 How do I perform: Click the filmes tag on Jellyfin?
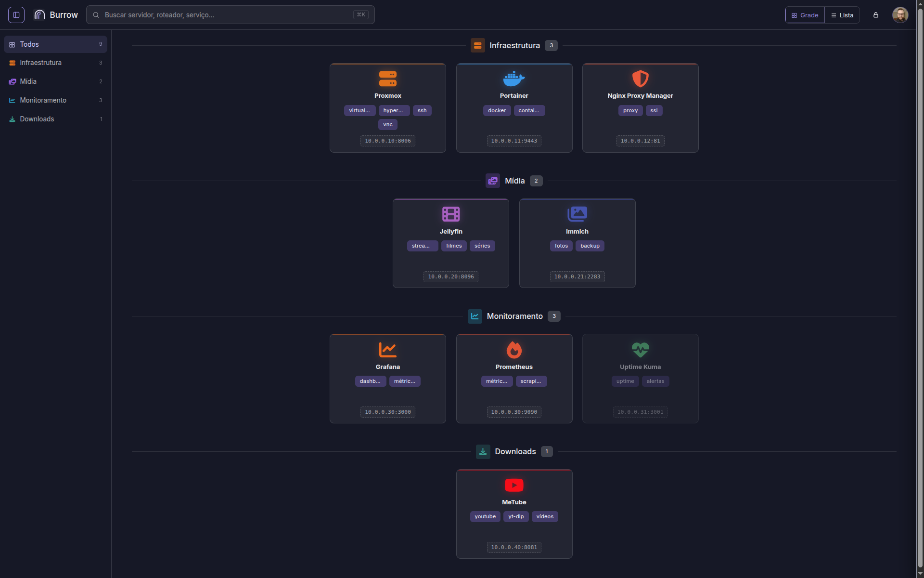tap(454, 246)
